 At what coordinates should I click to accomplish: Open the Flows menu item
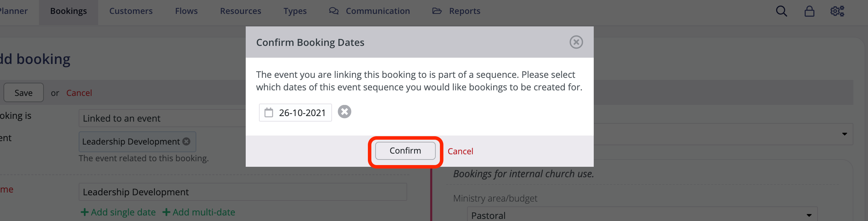[187, 11]
